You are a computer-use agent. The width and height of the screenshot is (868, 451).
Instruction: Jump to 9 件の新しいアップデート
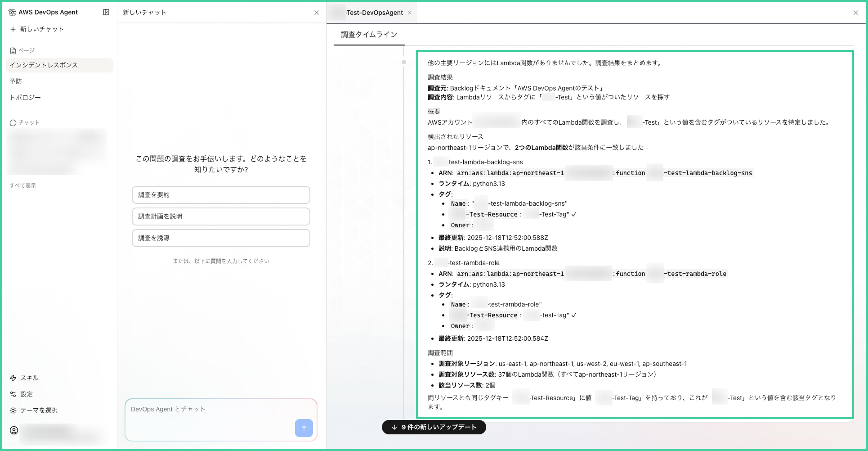434,427
